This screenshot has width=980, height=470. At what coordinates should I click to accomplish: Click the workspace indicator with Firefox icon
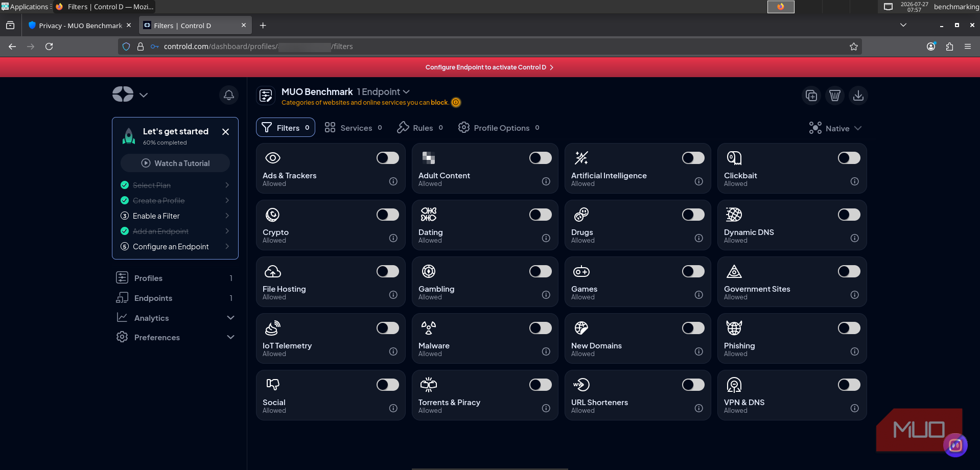(781, 7)
